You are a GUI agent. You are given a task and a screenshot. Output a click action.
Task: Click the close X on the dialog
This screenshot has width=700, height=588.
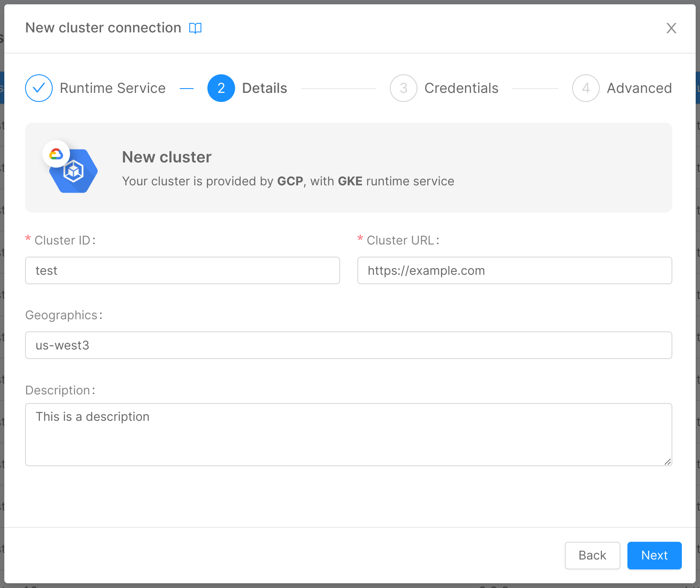(671, 28)
